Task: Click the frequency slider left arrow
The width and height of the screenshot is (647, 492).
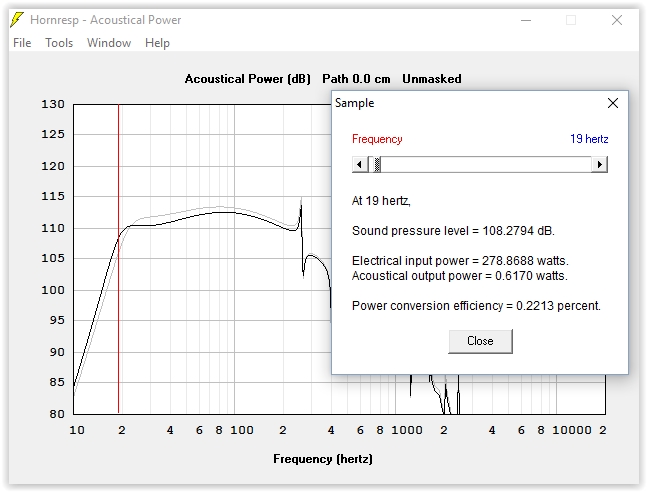Action: 359,164
